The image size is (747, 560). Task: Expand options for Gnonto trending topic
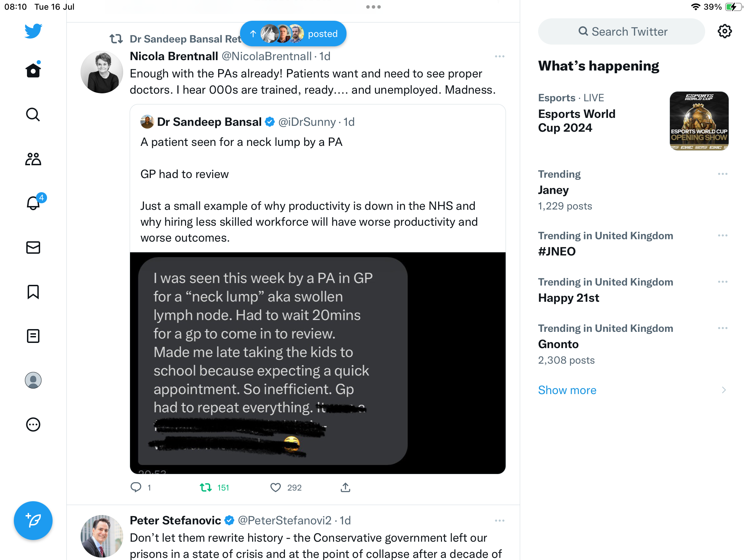click(722, 328)
